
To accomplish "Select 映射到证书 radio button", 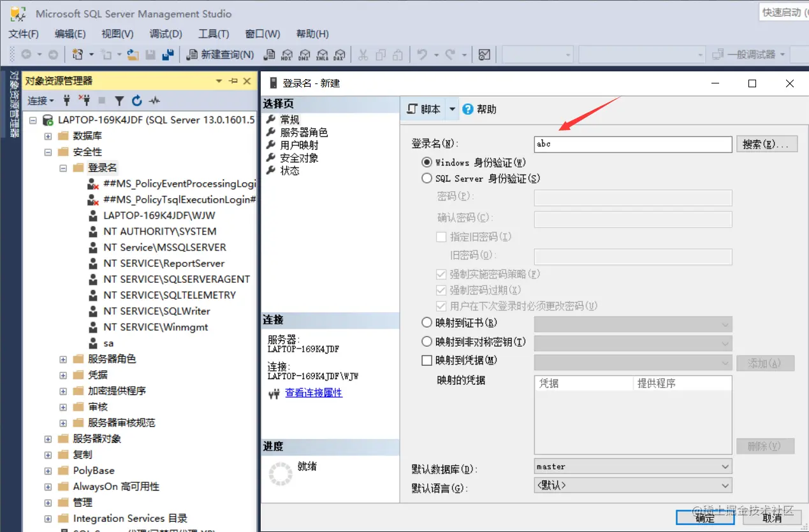I will pos(427,323).
